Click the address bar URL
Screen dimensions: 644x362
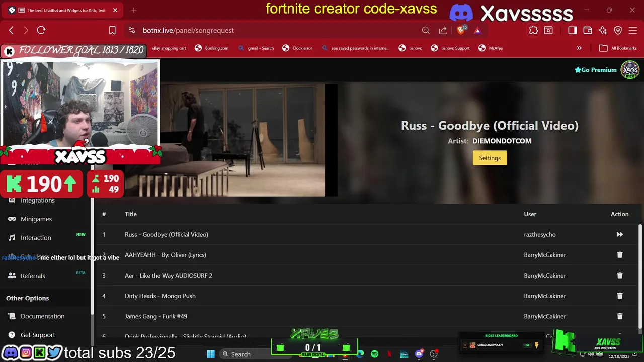click(x=188, y=30)
